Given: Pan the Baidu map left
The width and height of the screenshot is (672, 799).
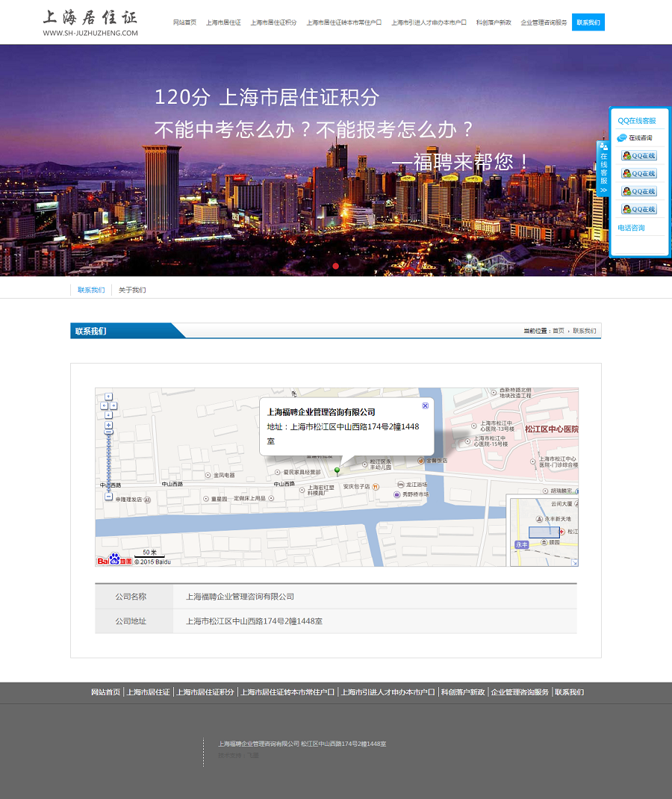Looking at the screenshot, I should [104, 406].
